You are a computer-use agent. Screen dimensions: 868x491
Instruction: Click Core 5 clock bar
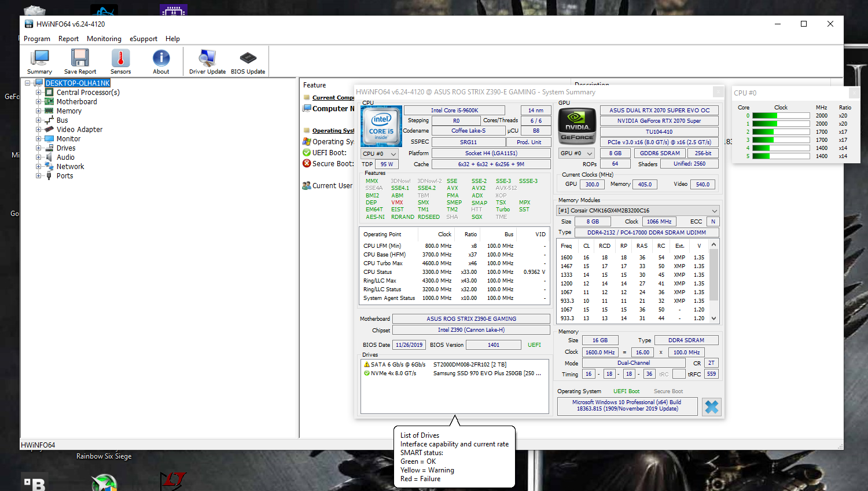click(x=781, y=156)
